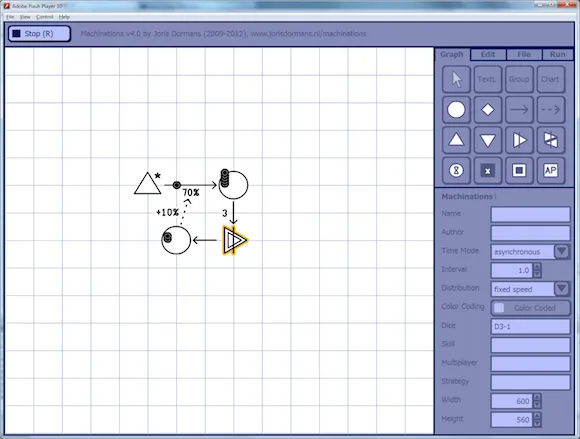Increase the Interval stepper value
580x439 pixels.
(537, 267)
